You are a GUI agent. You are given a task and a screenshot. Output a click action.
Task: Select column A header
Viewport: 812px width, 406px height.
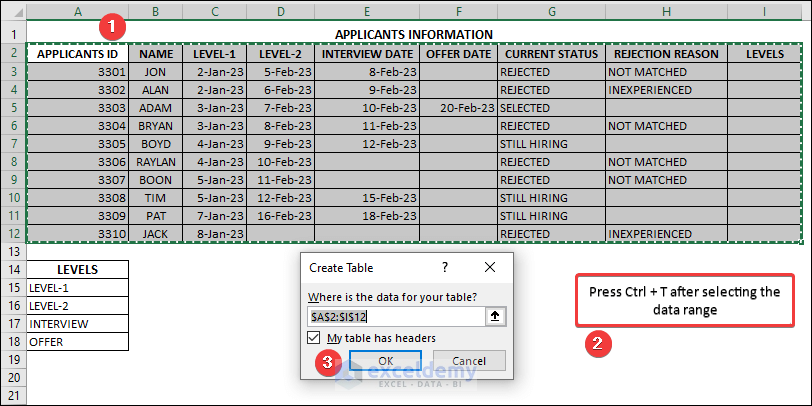click(78, 11)
